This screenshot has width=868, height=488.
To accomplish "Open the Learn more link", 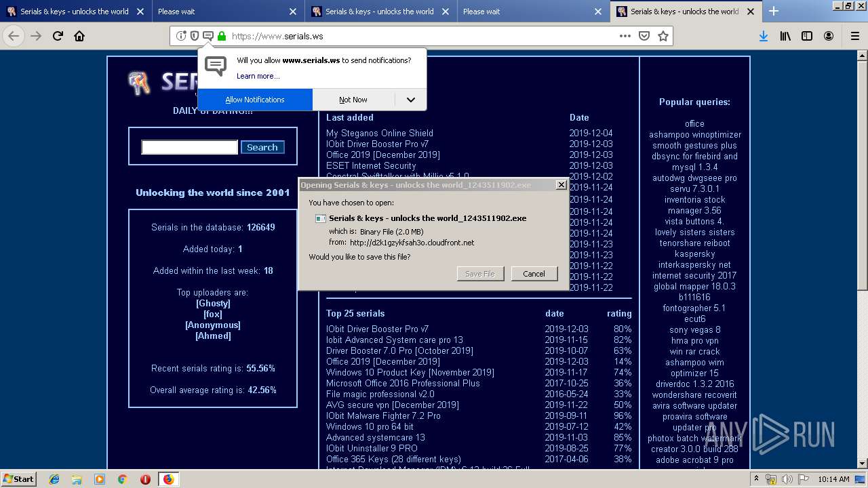I will [258, 76].
